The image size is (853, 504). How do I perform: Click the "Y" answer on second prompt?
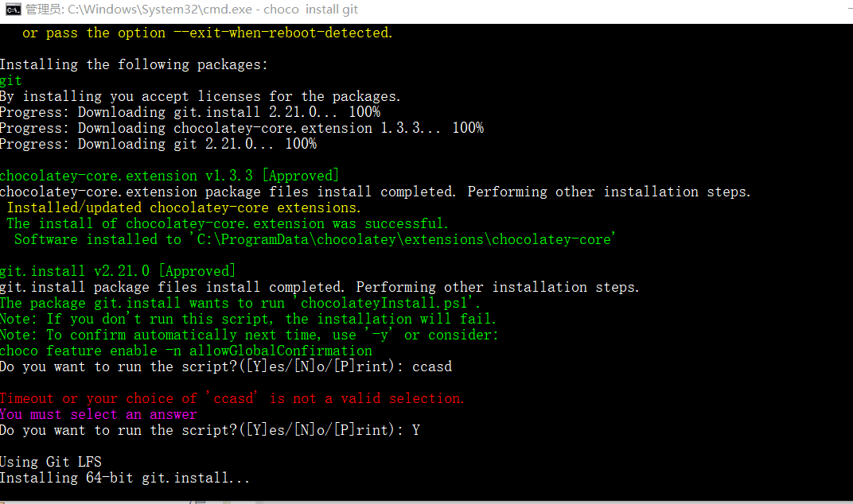coord(416,430)
